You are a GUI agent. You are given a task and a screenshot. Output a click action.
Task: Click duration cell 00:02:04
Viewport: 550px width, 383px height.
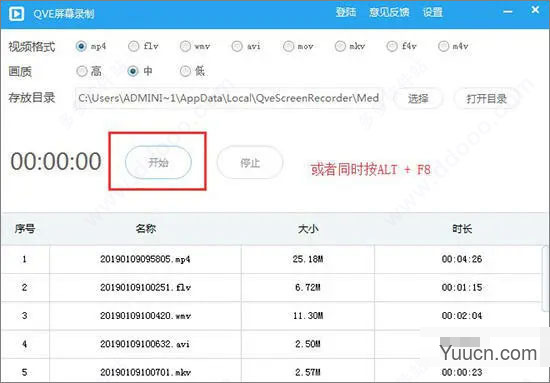click(x=462, y=316)
